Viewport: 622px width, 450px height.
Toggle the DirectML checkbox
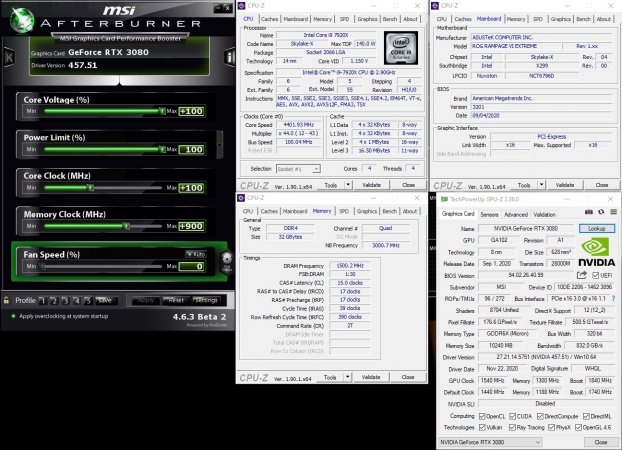click(586, 416)
